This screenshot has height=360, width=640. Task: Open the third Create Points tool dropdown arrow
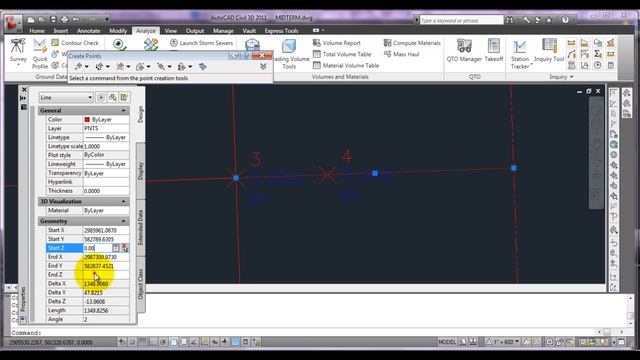[128, 67]
